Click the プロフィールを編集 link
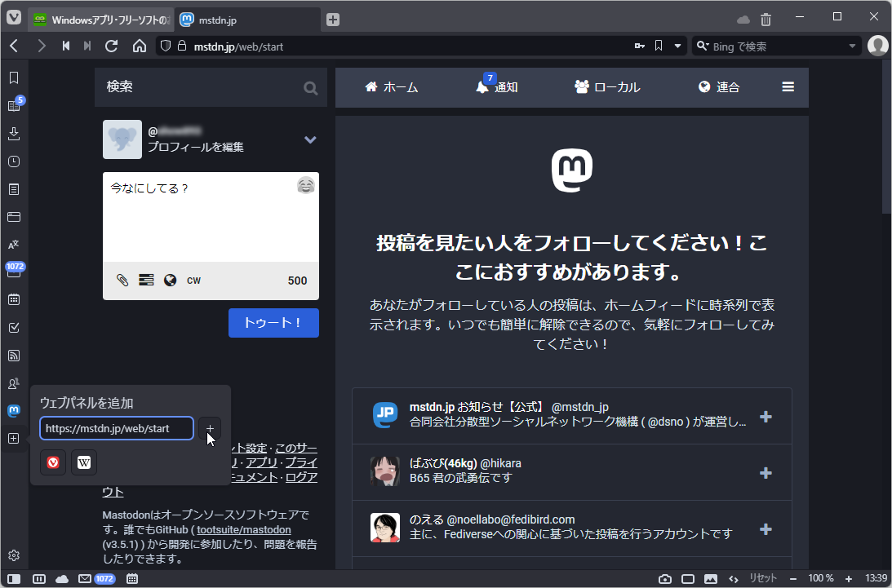Viewport: 892px width, 588px height. 196,147
